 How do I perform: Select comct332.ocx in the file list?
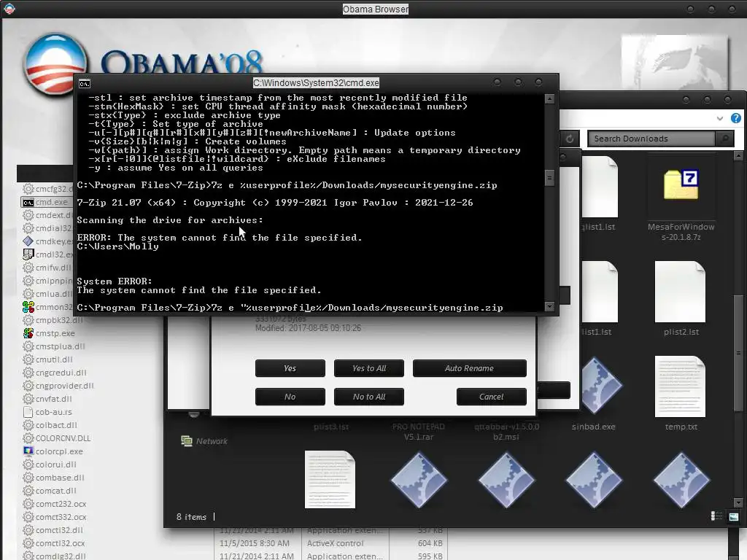pos(54,517)
